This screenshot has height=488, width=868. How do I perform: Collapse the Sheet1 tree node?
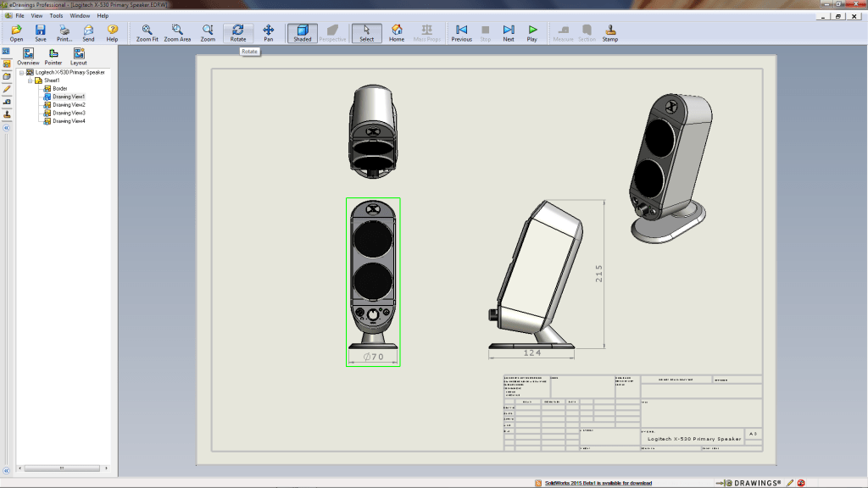(30, 80)
